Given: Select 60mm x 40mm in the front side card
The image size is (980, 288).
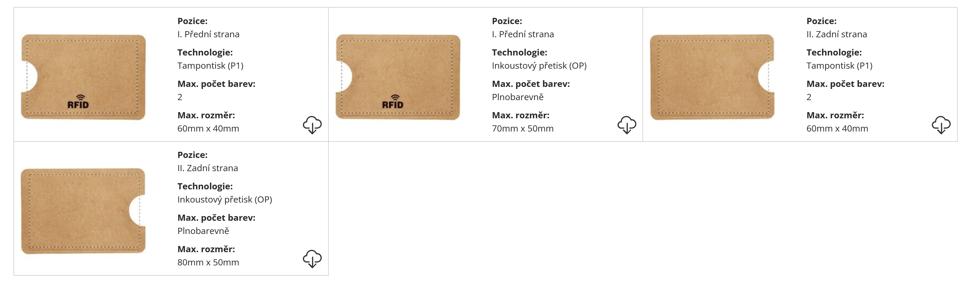Looking at the screenshot, I should (x=208, y=128).
